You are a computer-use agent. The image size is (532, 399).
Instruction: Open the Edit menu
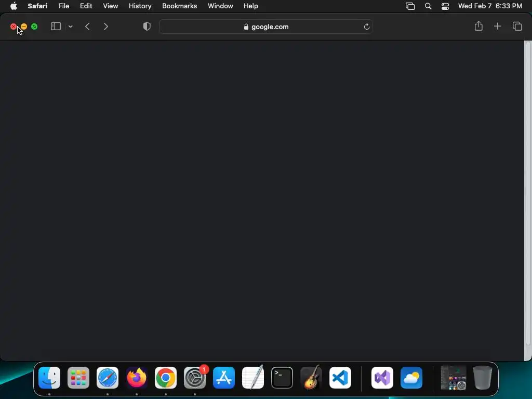point(86,6)
